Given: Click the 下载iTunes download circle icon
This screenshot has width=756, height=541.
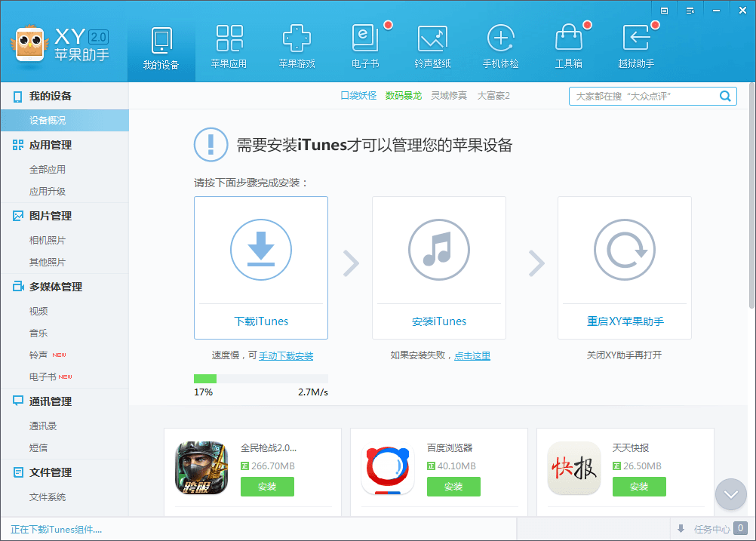Looking at the screenshot, I should 261,250.
